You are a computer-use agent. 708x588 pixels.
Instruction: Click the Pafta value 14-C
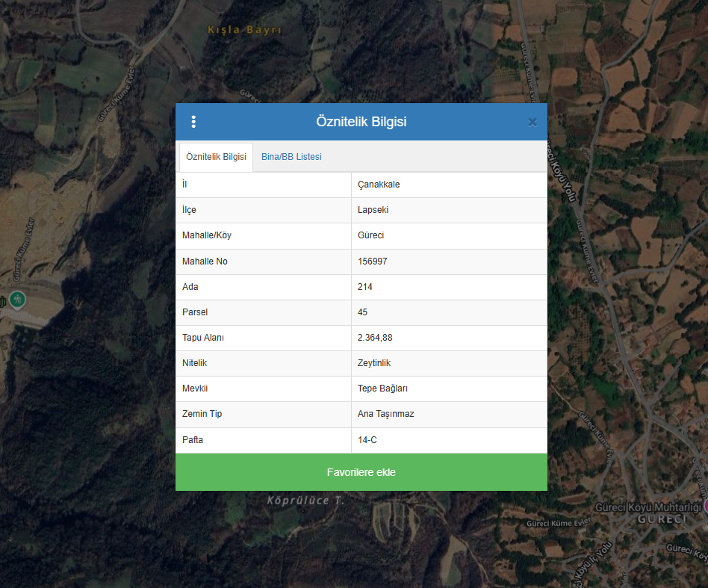coord(367,440)
